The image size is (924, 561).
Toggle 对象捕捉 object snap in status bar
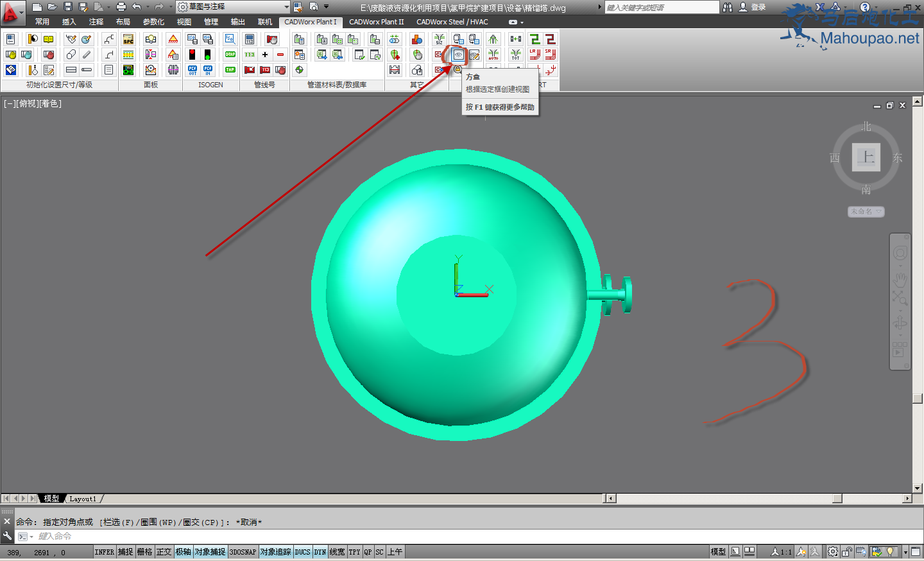pyautogui.click(x=210, y=552)
